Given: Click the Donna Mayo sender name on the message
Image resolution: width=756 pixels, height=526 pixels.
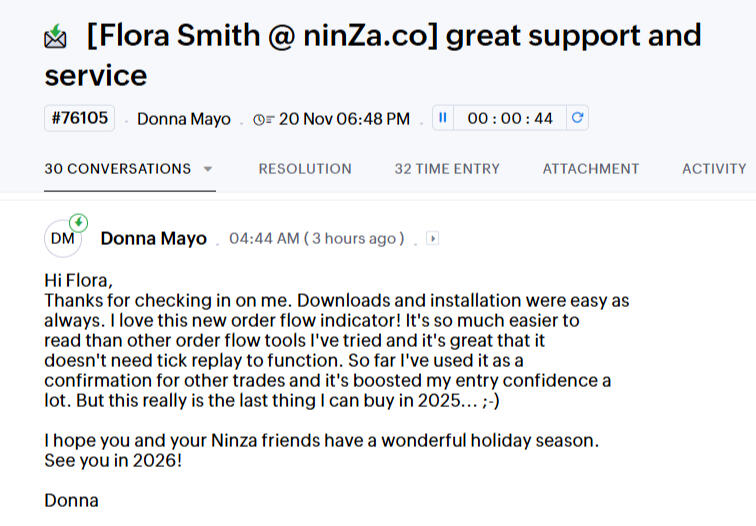Looking at the screenshot, I should coord(154,238).
